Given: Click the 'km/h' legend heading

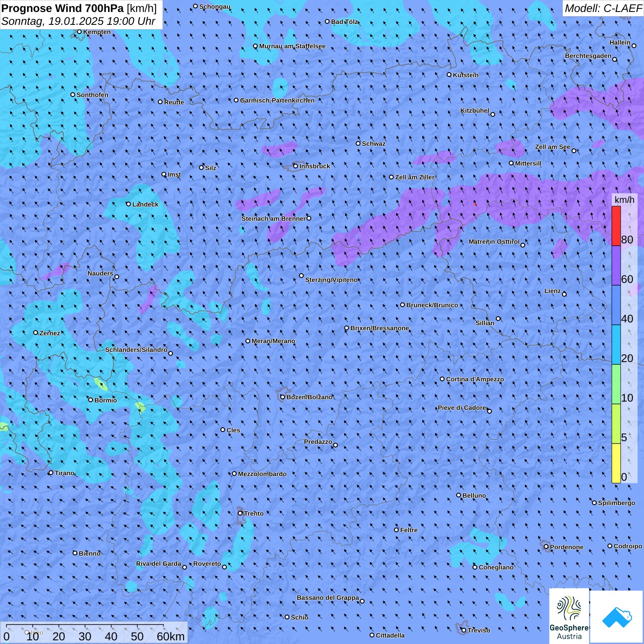Looking at the screenshot, I should pos(624,200).
